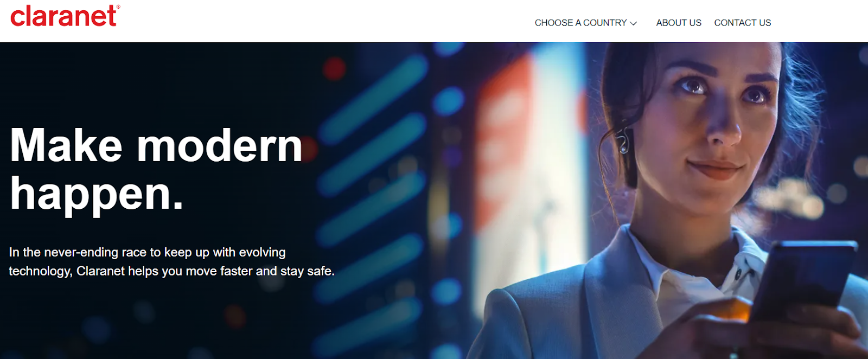
Task: Click the word "happen." in the headline
Action: 97,194
